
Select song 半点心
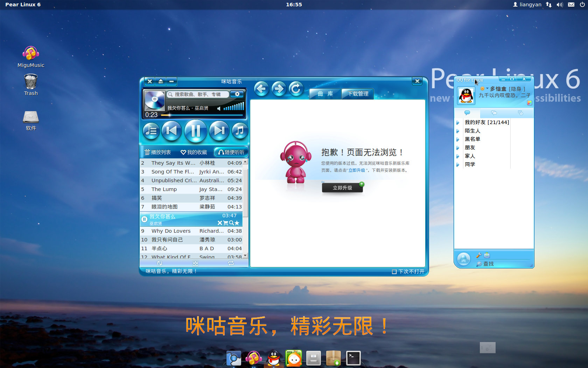pos(191,248)
